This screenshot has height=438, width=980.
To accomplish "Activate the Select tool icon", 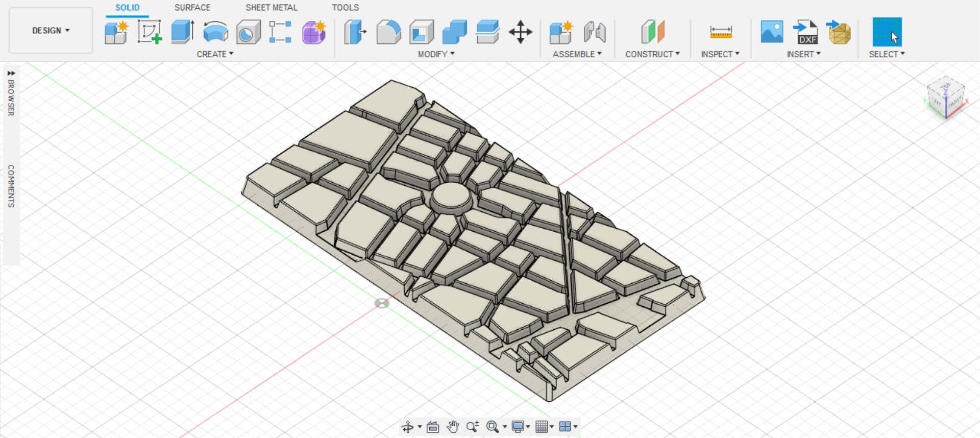I will click(887, 32).
